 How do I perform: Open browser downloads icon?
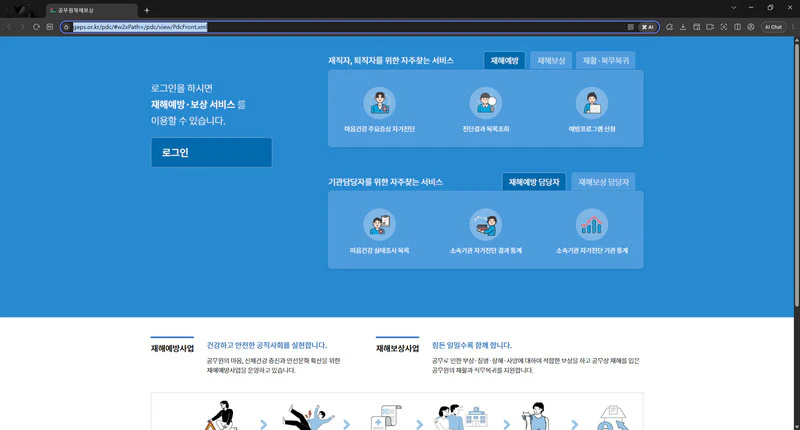point(683,27)
